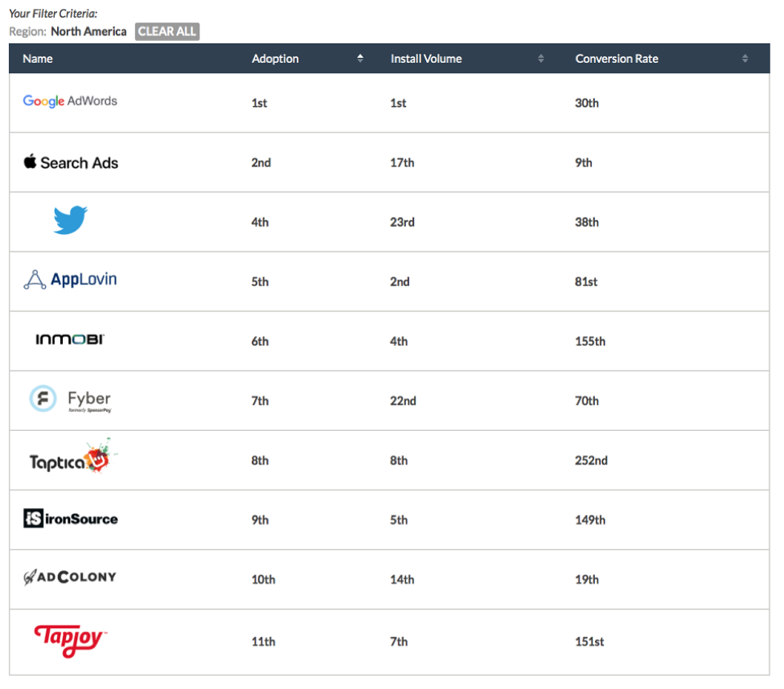
Task: Click the Adoption column header label
Action: click(x=275, y=59)
